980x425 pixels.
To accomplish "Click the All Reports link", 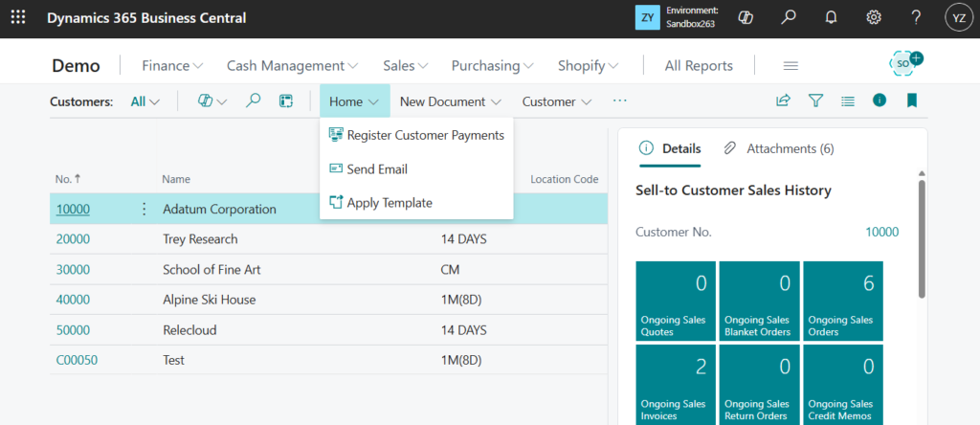I will tap(699, 66).
